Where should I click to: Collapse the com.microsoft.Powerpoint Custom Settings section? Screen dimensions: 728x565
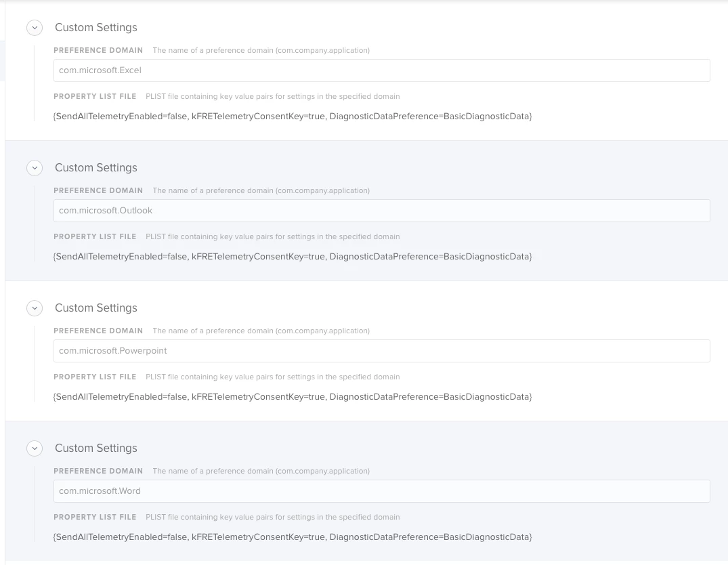pyautogui.click(x=35, y=308)
